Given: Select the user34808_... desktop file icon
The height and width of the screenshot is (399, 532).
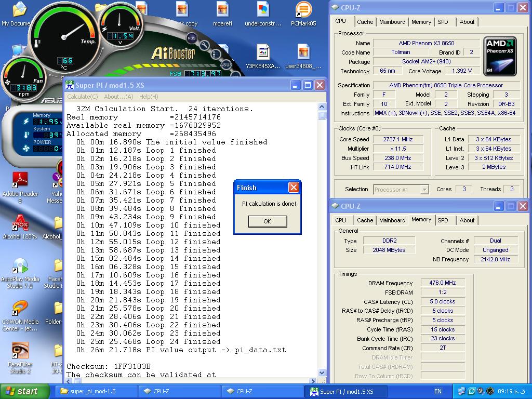Looking at the screenshot, I should coord(303,57).
